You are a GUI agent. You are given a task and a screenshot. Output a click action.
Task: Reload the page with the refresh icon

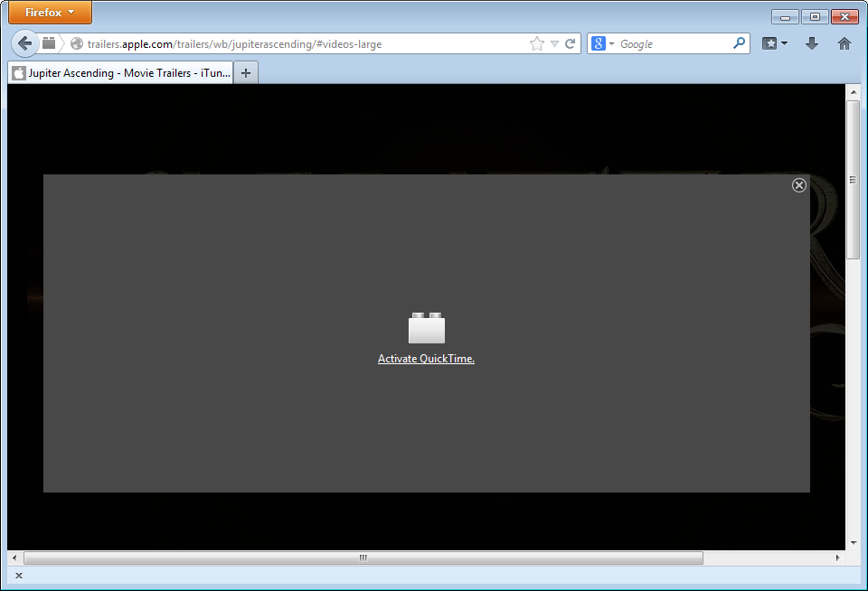(x=571, y=43)
